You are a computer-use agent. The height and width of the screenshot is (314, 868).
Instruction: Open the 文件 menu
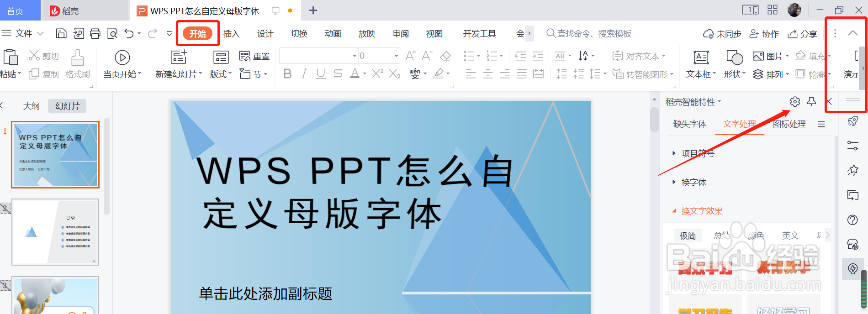click(x=23, y=33)
